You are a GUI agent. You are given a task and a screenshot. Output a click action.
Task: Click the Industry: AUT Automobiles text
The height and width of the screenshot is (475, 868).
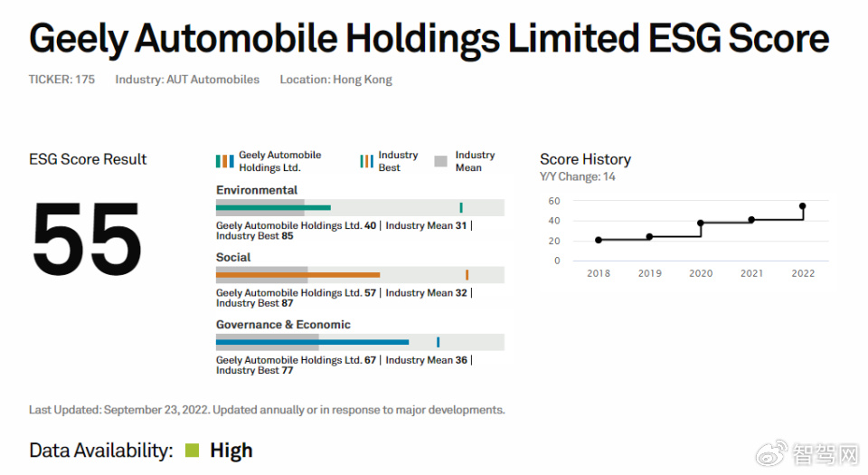[x=187, y=80]
